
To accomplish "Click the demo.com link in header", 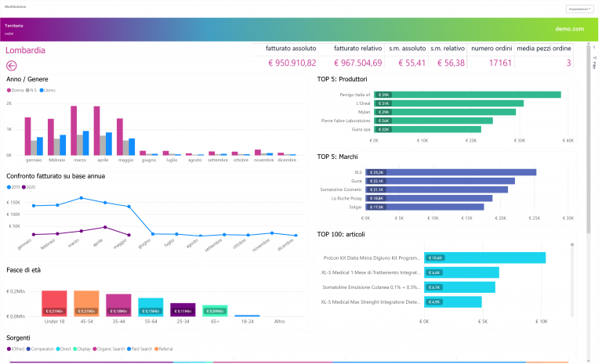I will [569, 29].
